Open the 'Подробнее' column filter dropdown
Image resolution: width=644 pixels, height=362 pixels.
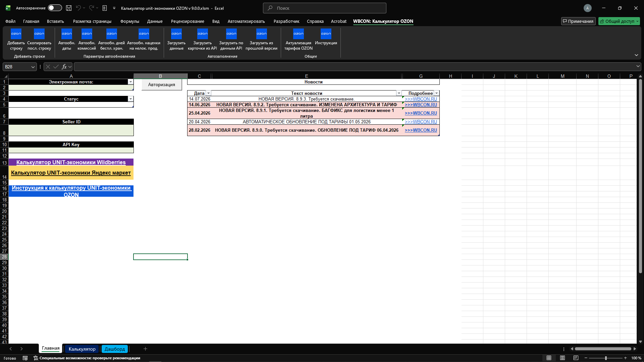pos(436,93)
